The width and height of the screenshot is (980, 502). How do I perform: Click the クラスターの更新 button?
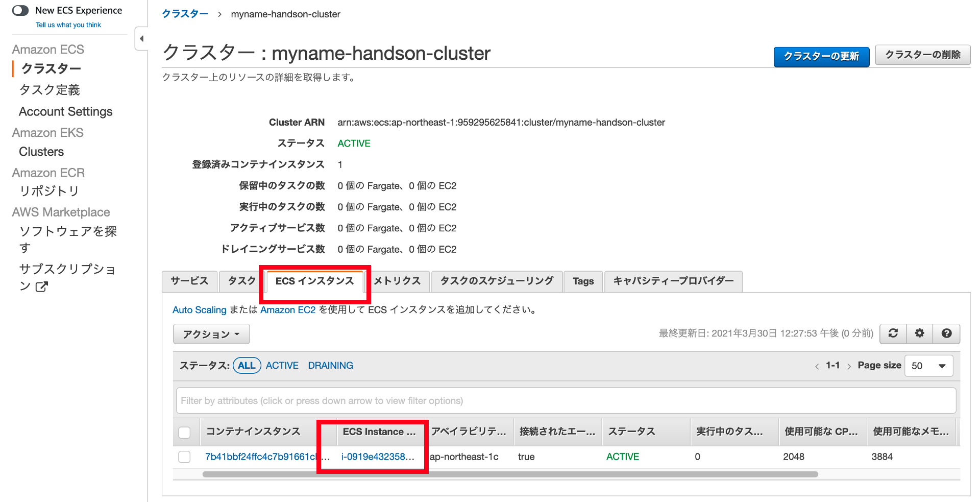click(821, 56)
